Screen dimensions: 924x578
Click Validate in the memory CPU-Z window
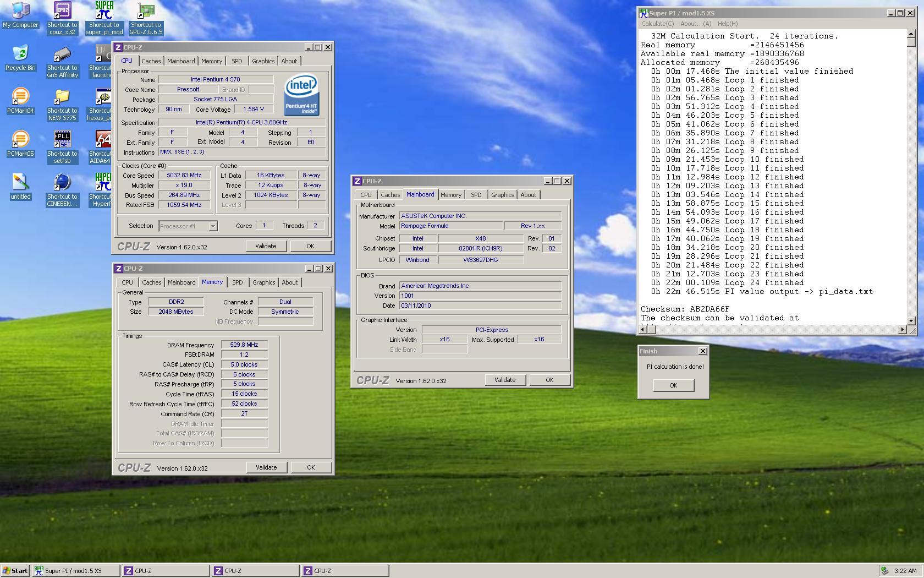click(266, 467)
